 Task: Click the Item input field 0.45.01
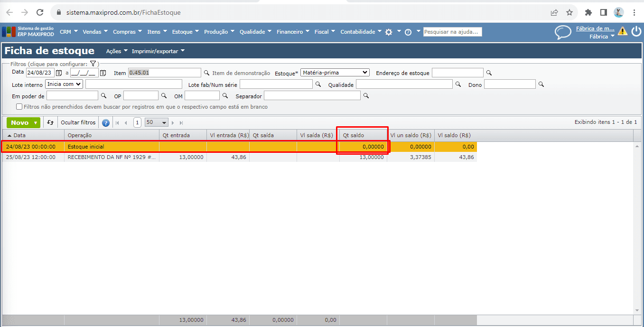165,73
